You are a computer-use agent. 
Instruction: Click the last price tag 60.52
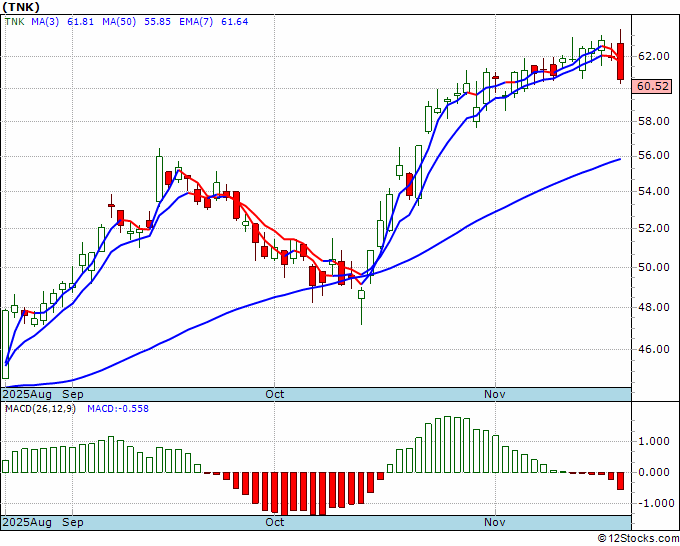coord(652,86)
